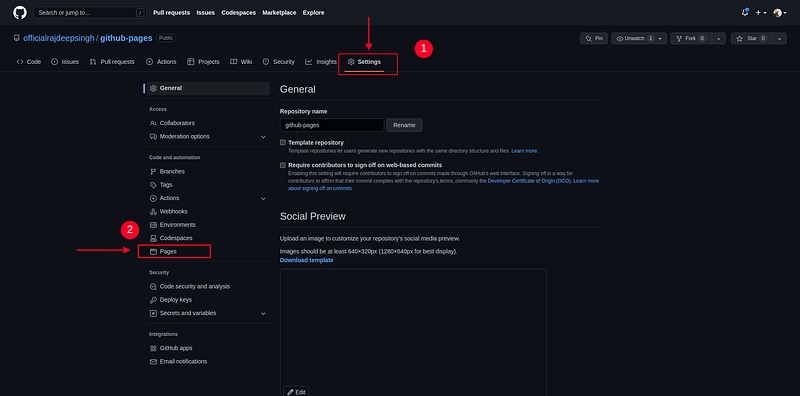Expand Moderation options chevron
This screenshot has height=396, width=800.
coord(263,137)
